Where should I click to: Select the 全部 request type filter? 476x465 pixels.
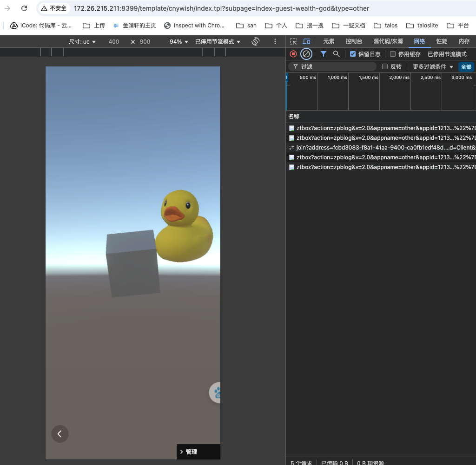pyautogui.click(x=466, y=66)
